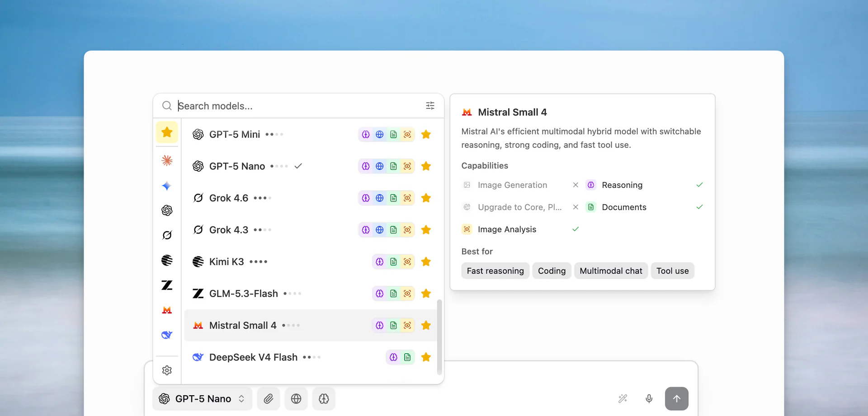The height and width of the screenshot is (416, 868).
Task: Toggle favorite star for Grok 4.3
Action: coord(426,230)
